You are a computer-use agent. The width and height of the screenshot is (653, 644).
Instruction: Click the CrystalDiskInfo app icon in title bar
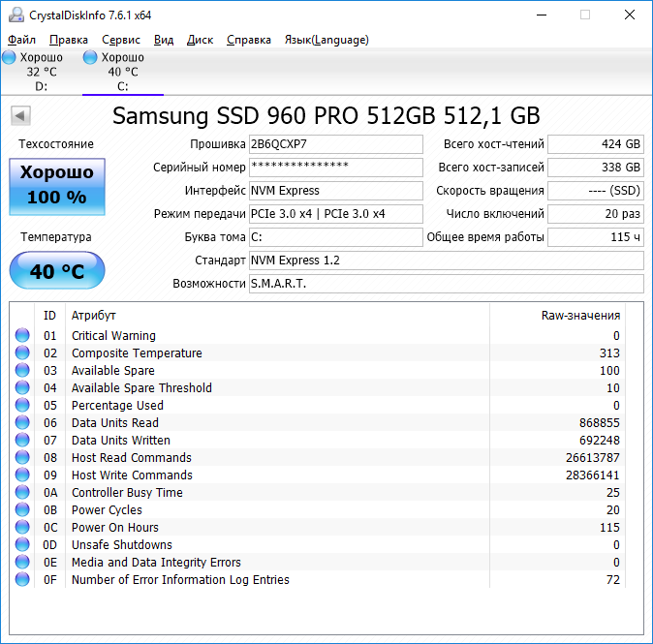[x=16, y=15]
